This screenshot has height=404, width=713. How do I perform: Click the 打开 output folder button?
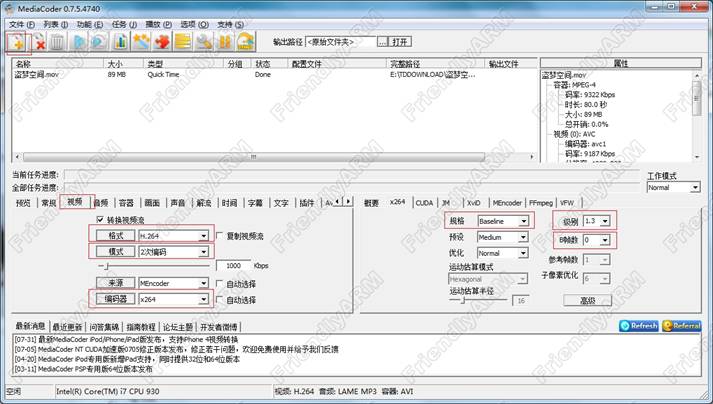pos(400,42)
